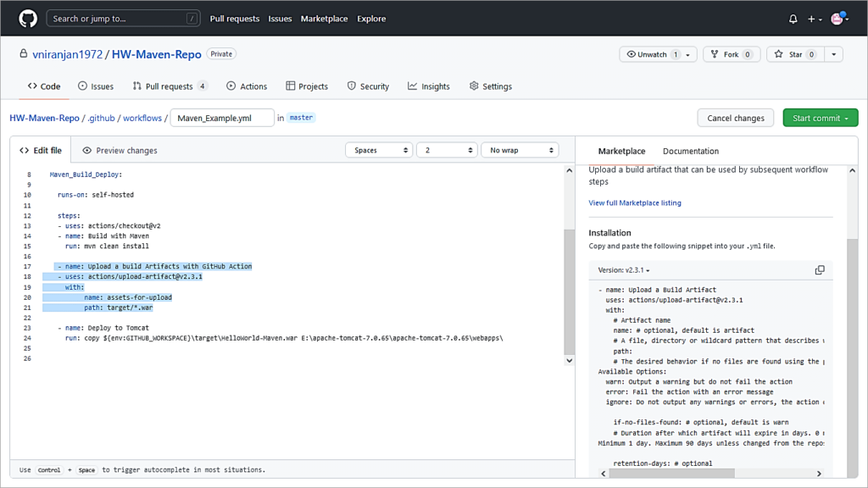The height and width of the screenshot is (488, 868).
Task: Click the lock icon beside the repository name
Action: click(x=23, y=53)
